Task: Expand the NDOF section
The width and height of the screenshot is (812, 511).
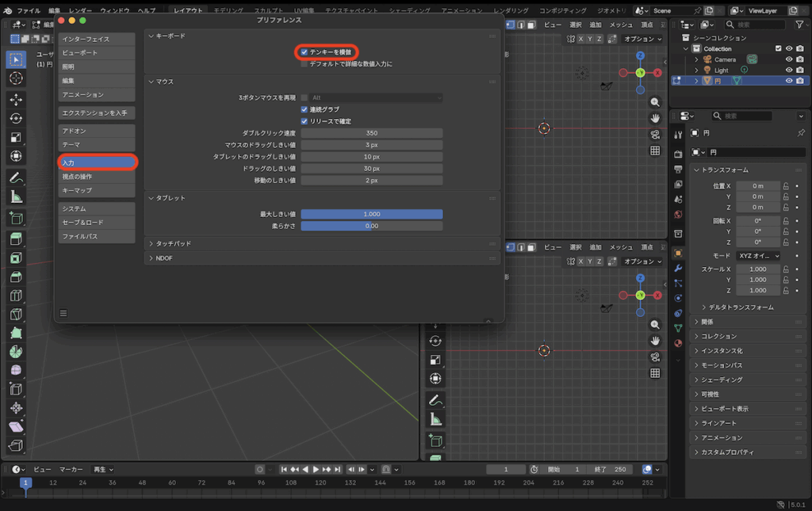Action: (x=164, y=258)
